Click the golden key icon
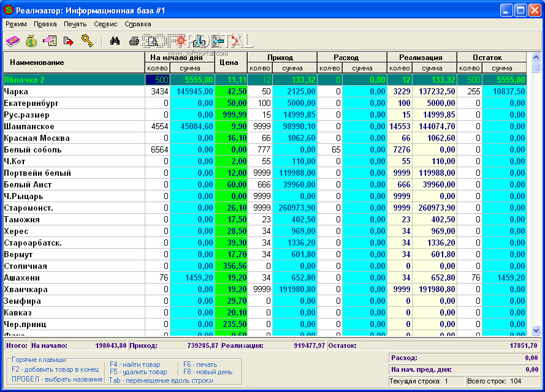Screen dimensions: 545x392 point(87,41)
